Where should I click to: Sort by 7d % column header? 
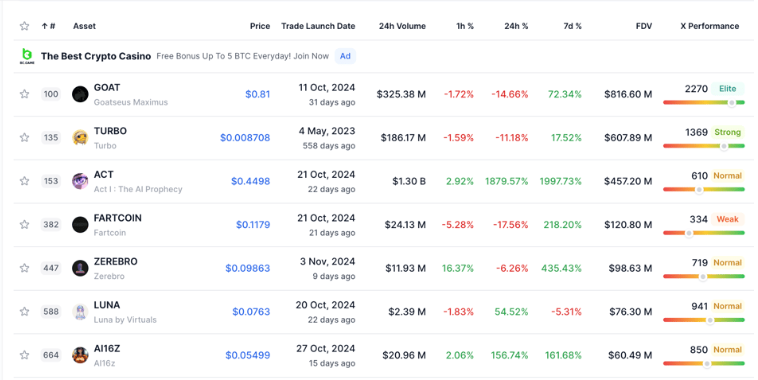tap(572, 26)
